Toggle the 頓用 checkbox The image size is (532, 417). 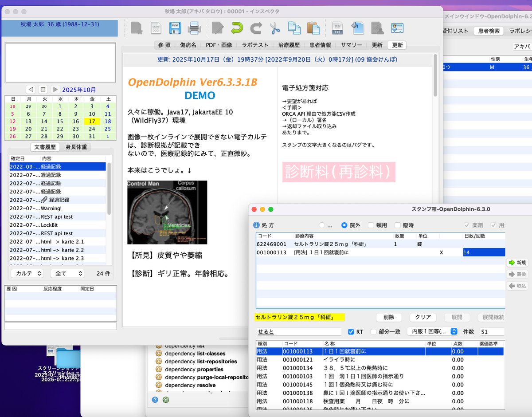coord(371,225)
